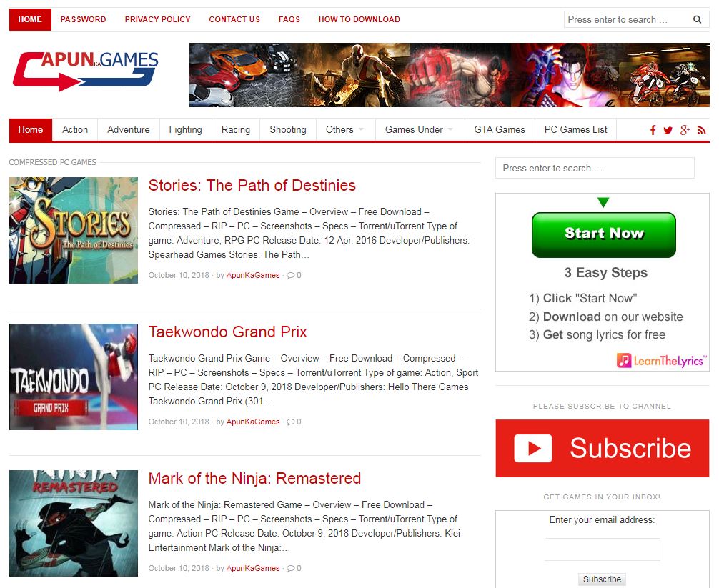719x588 pixels.
Task: Click the YouTube Subscribe banner
Action: click(x=602, y=448)
